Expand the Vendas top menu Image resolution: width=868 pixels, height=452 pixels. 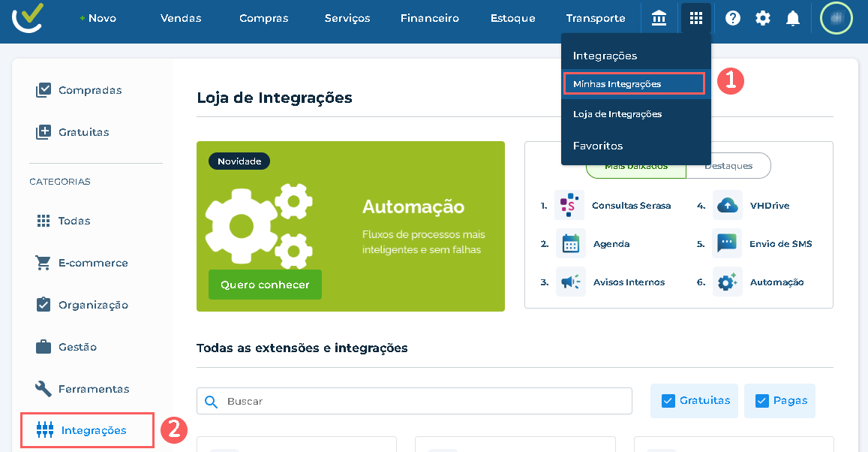[181, 18]
